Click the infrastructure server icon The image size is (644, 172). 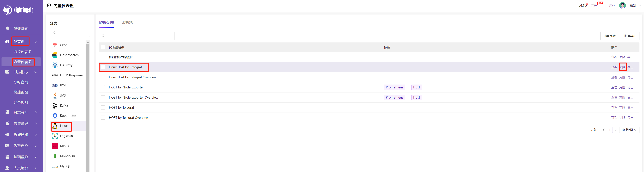pos(8,157)
